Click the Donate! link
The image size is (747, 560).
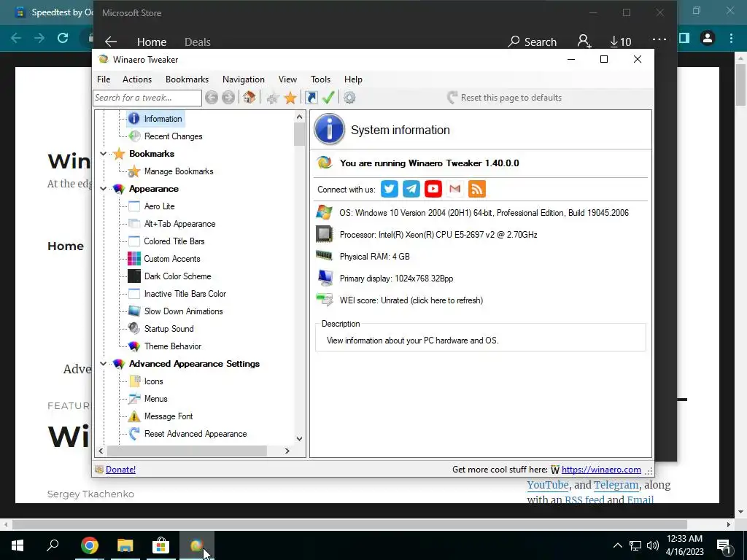pyautogui.click(x=120, y=470)
